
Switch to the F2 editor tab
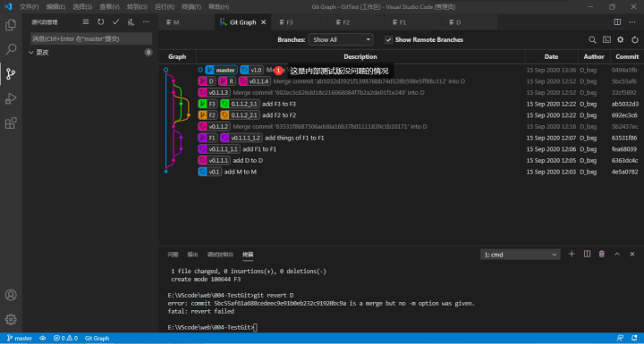(x=356, y=22)
